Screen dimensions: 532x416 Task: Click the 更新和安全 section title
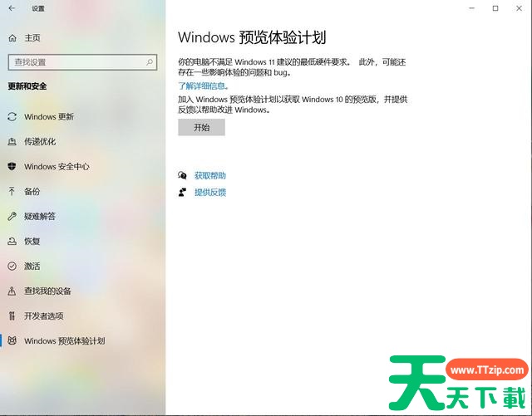[27, 86]
